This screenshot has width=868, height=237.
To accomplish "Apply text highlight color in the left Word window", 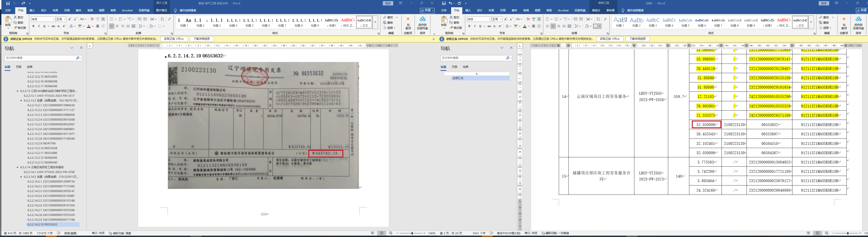I will [x=80, y=26].
